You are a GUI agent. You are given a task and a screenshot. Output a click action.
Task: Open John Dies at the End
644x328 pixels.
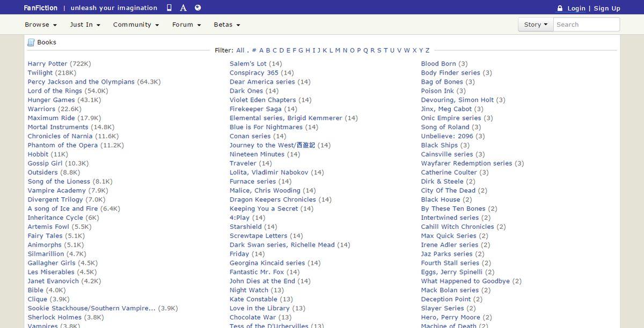pos(262,281)
